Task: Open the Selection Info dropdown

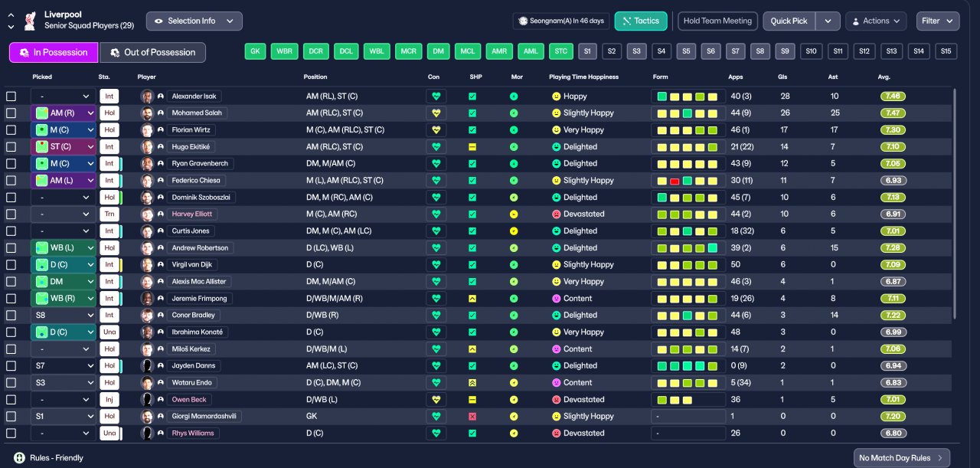Action: coord(194,21)
